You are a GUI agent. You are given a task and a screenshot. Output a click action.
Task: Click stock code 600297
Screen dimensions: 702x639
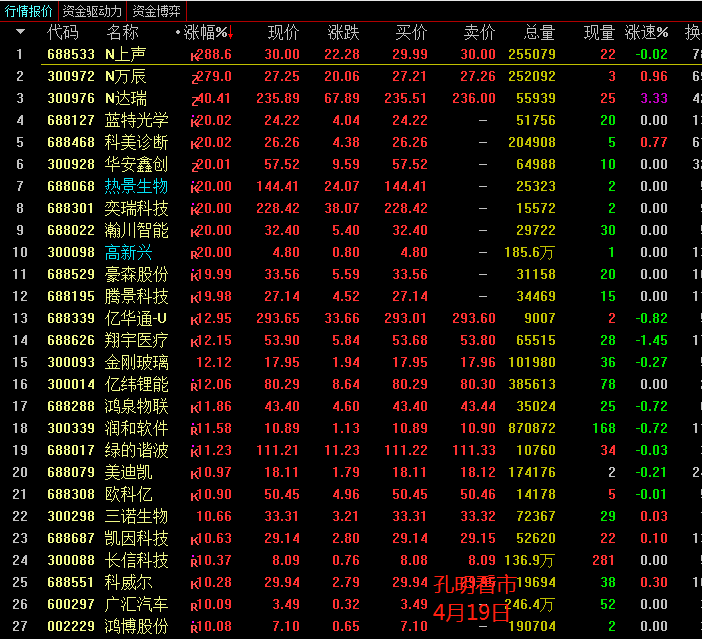(71, 604)
